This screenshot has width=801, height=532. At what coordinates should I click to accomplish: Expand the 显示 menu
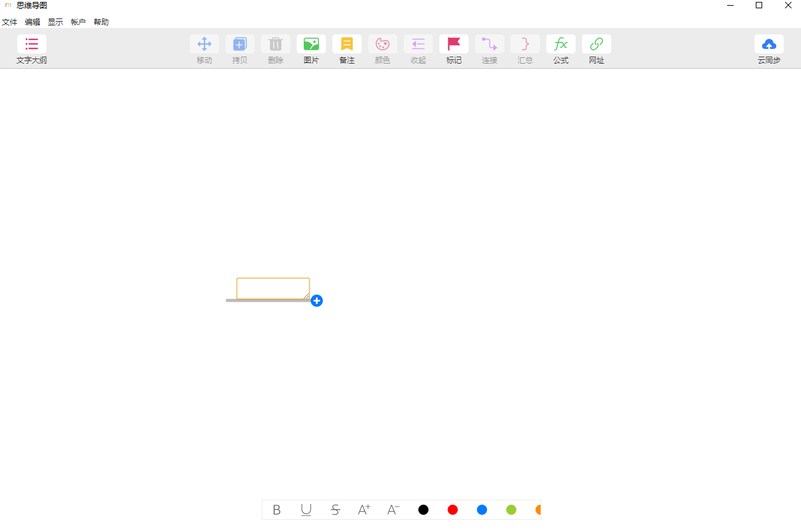tap(55, 22)
